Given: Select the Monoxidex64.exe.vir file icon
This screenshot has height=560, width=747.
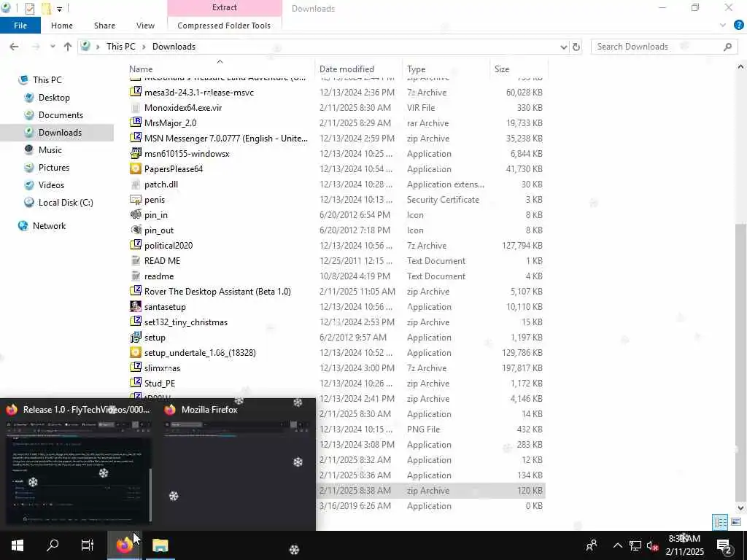Looking at the screenshot, I should point(136,108).
